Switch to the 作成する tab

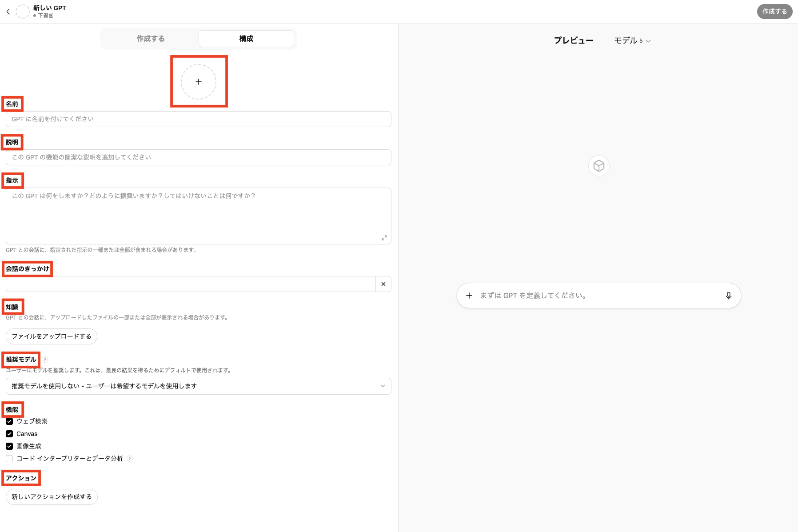tap(151, 39)
